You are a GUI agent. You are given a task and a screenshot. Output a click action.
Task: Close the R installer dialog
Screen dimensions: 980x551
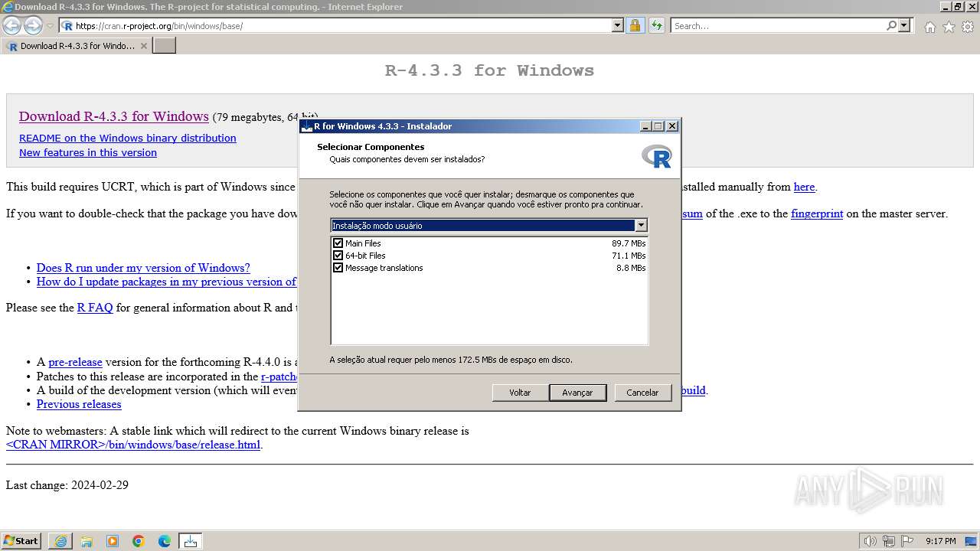pos(672,126)
